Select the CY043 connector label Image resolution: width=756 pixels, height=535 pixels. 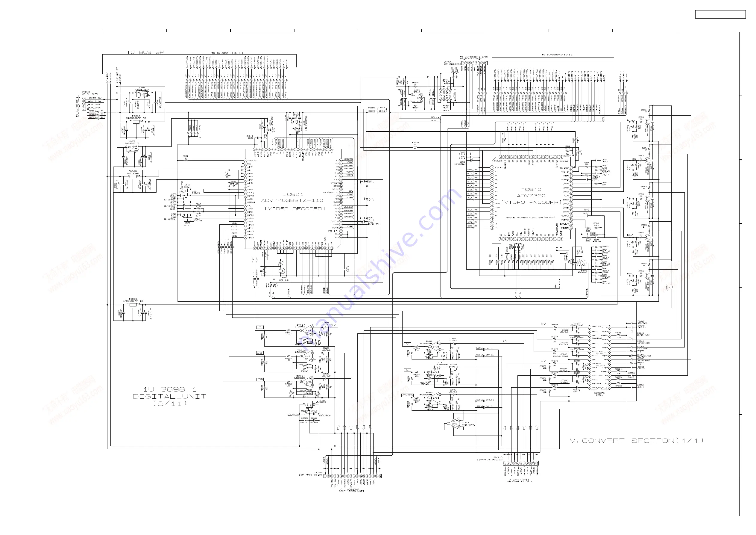(86, 92)
